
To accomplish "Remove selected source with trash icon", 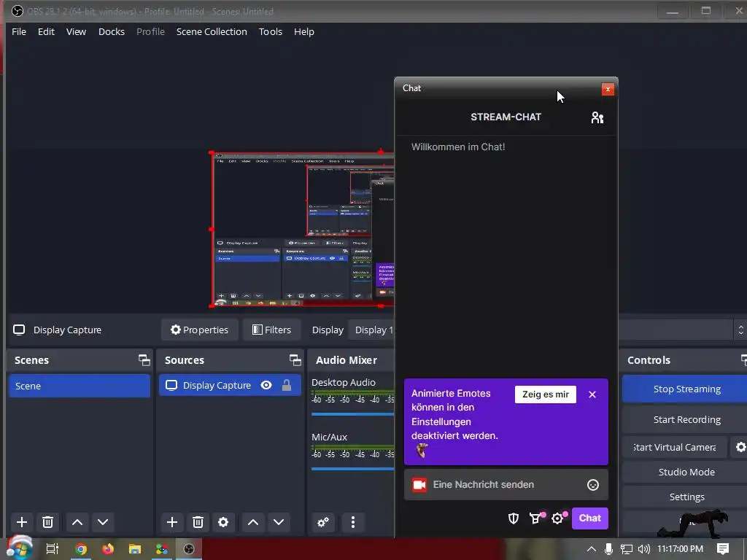I will point(198,522).
